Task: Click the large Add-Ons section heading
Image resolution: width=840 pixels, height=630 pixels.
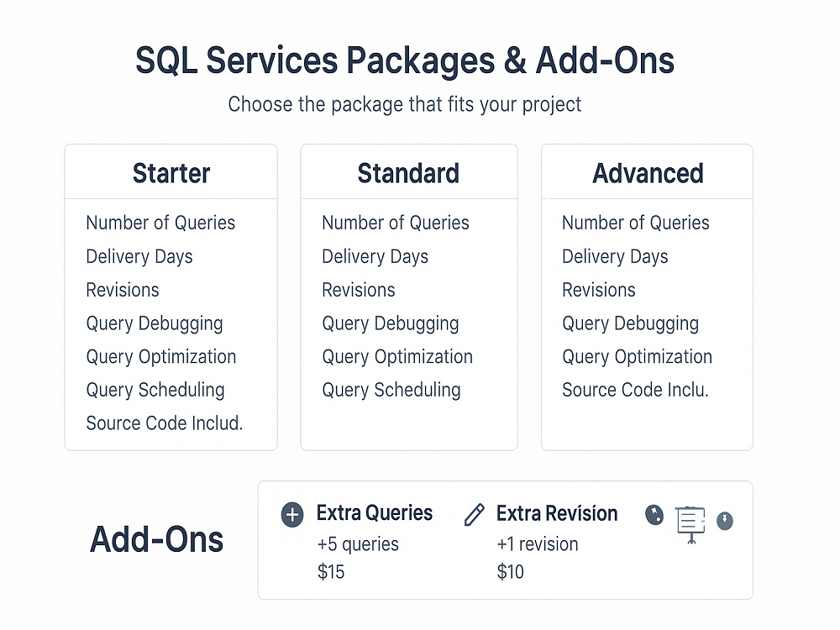Action: tap(156, 539)
